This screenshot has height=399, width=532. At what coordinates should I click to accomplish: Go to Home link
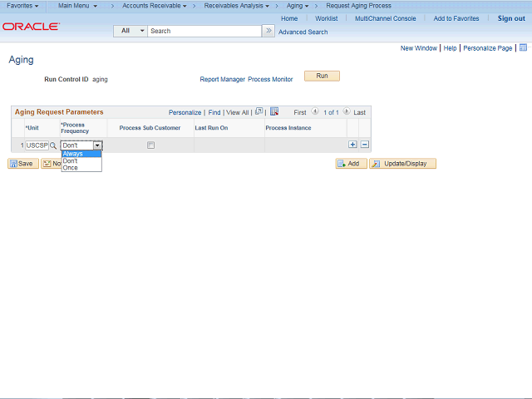289,18
